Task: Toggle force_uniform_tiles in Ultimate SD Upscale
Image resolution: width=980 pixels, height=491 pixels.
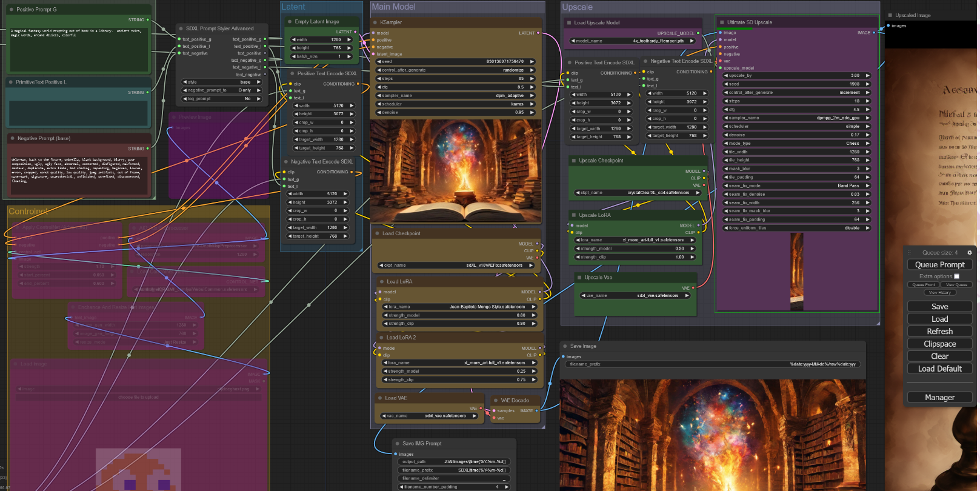Action: (797, 228)
